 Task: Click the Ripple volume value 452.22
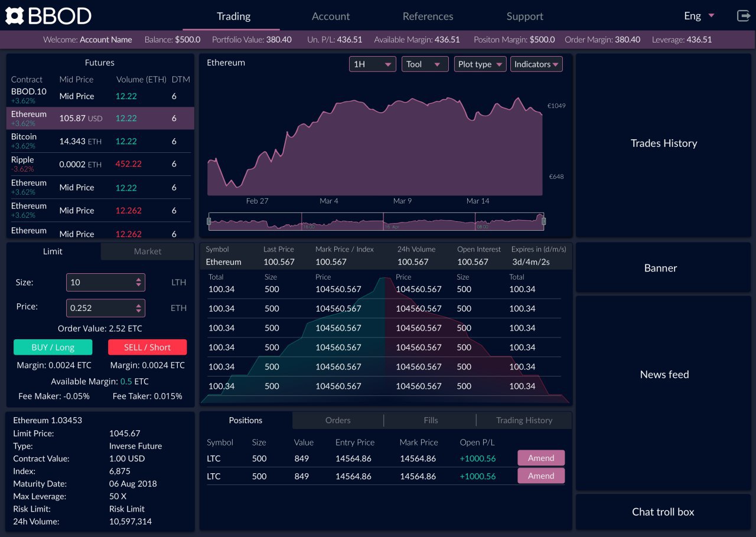click(x=129, y=164)
